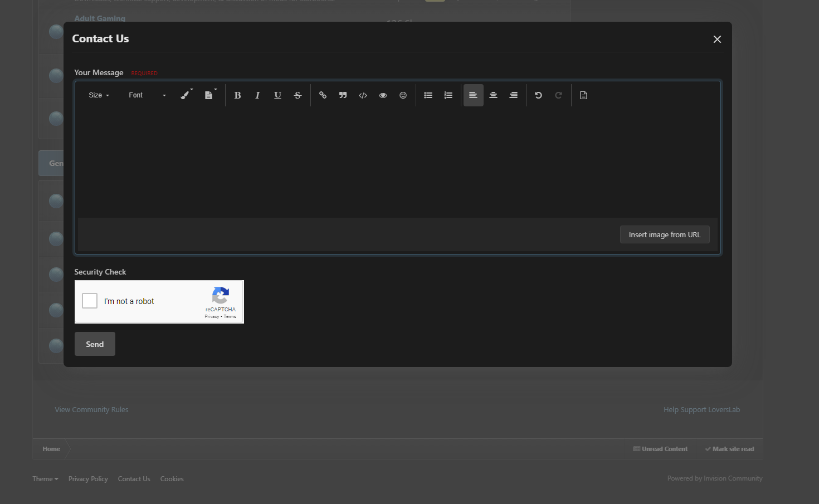Click Mark site read

coord(729,449)
